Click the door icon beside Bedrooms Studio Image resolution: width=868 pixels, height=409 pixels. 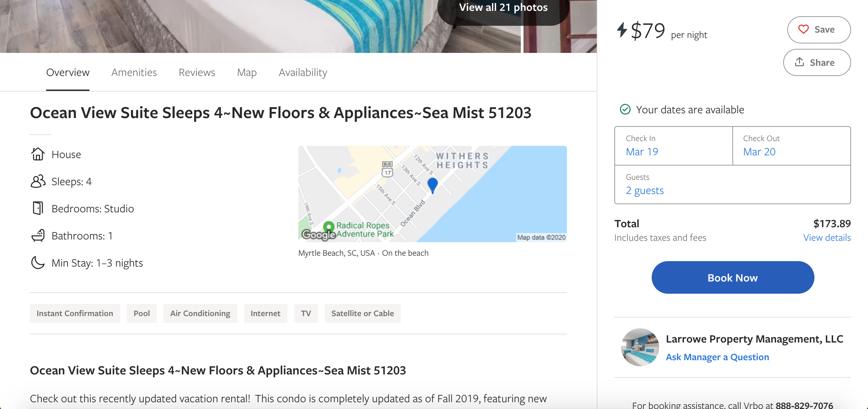(x=38, y=209)
